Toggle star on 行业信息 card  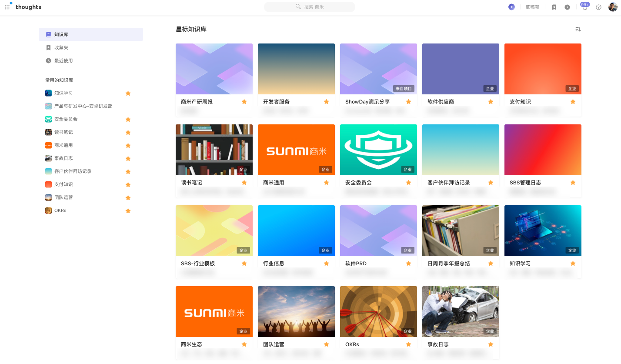click(326, 263)
